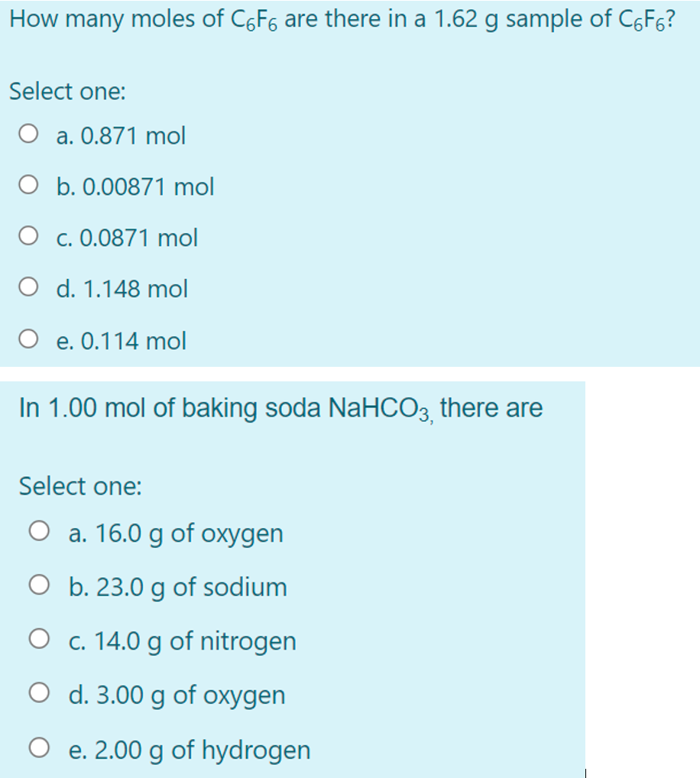Click the NaHCO3 question heading text

point(278,407)
